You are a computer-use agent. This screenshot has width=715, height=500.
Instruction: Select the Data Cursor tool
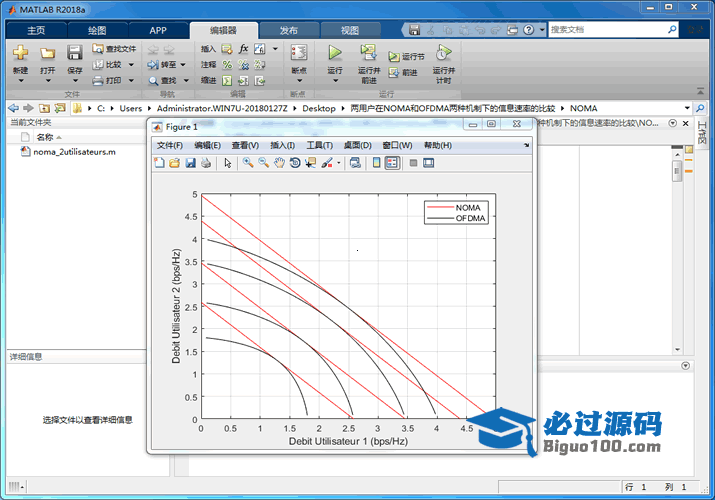tap(311, 163)
